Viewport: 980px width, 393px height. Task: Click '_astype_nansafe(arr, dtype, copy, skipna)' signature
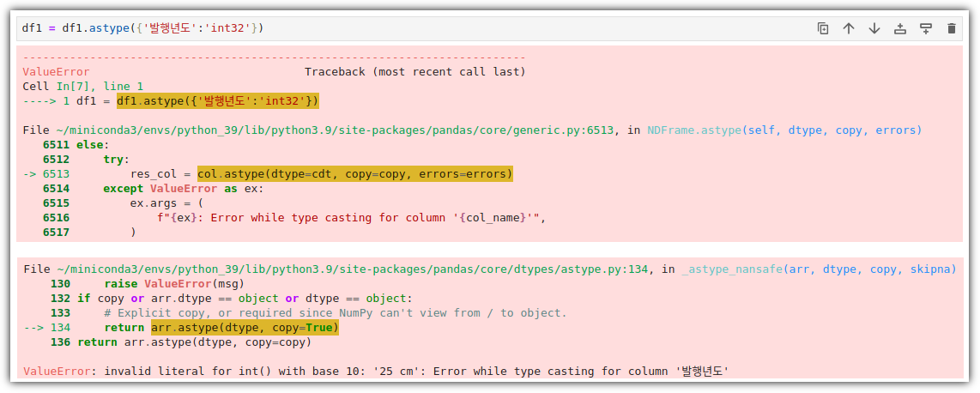coord(819,269)
